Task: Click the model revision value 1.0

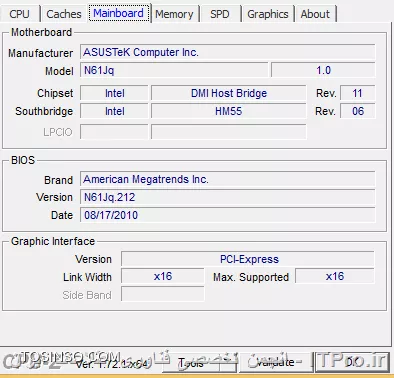Action: [323, 70]
